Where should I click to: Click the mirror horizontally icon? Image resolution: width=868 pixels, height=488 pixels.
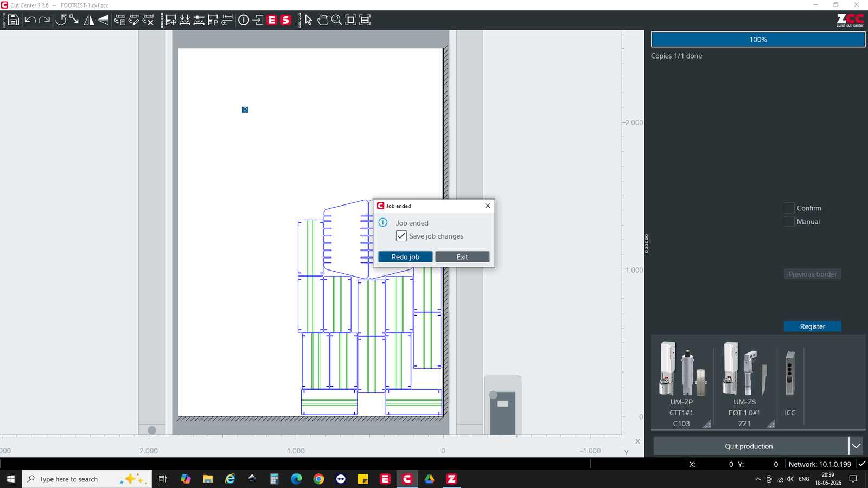pos(89,20)
